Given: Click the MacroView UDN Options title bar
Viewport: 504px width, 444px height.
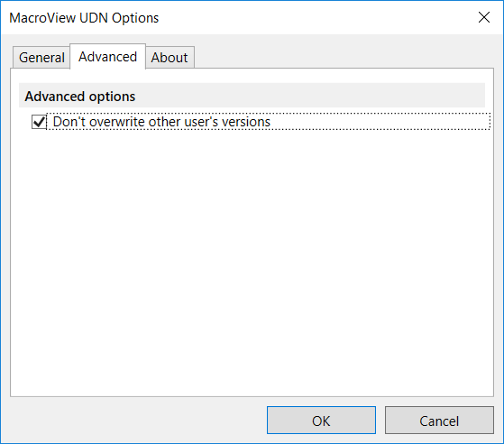Looking at the screenshot, I should (238, 18).
